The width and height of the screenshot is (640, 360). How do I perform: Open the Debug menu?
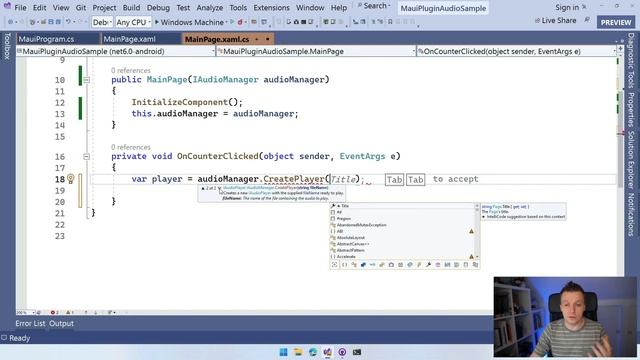158,7
